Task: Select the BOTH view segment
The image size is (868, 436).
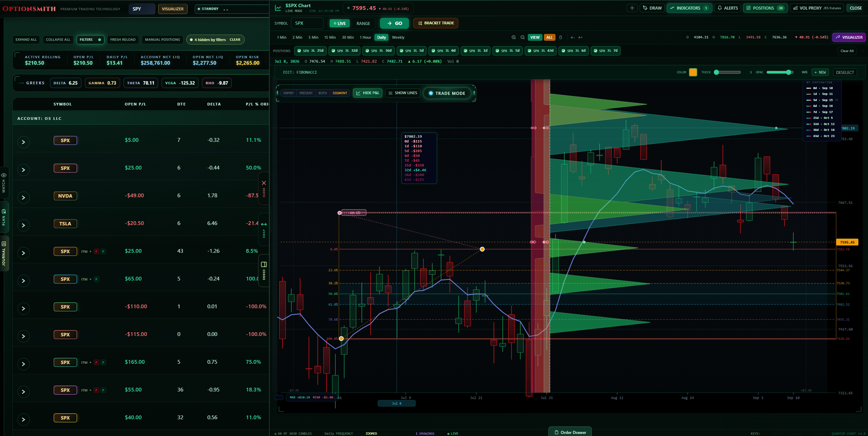Action: [322, 93]
